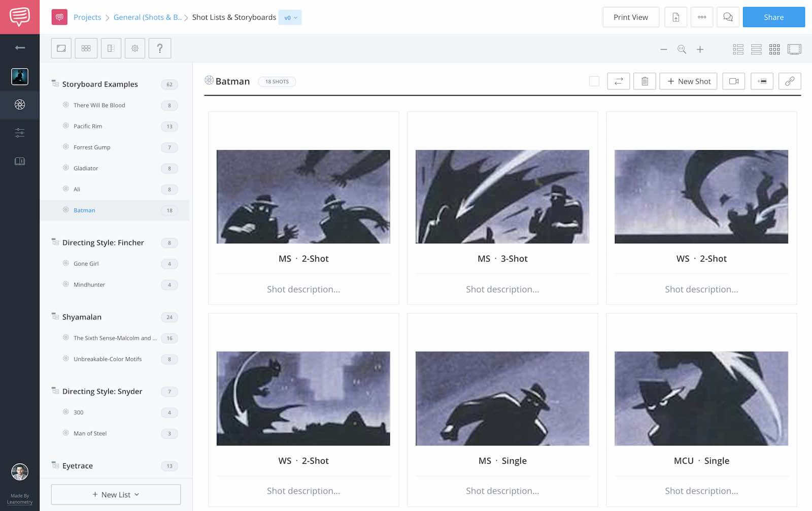The image size is (812, 511).
Task: Click shot description field under MS Single
Action: pyautogui.click(x=502, y=491)
